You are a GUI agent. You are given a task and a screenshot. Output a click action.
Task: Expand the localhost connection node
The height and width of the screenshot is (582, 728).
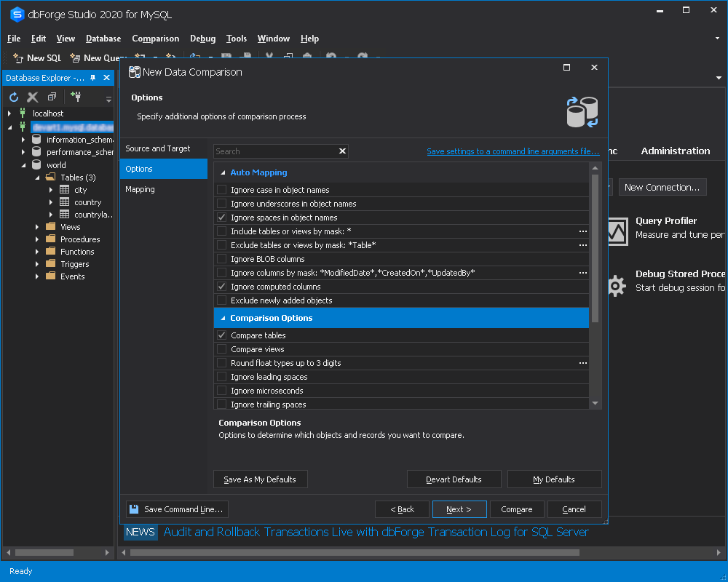(9, 113)
